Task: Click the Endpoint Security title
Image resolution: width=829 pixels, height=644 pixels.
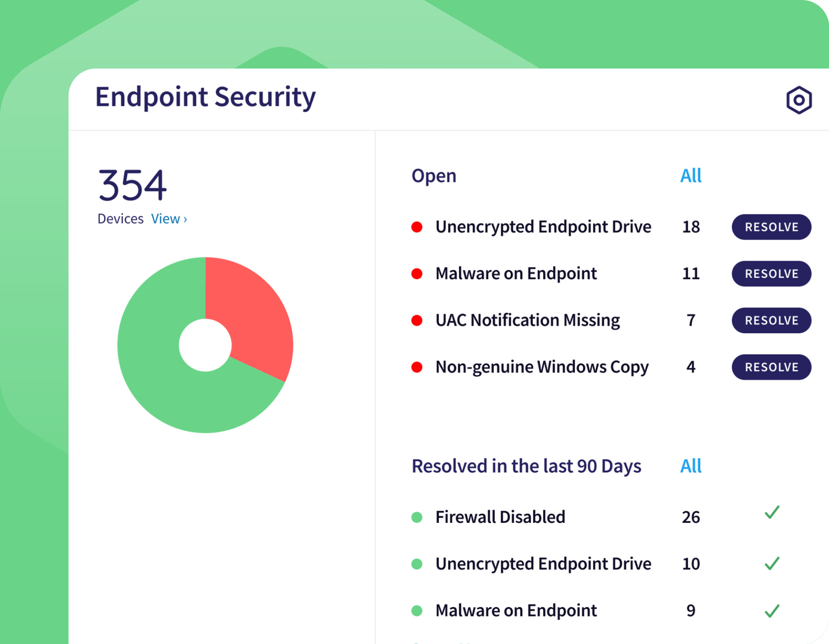Action: (x=205, y=97)
